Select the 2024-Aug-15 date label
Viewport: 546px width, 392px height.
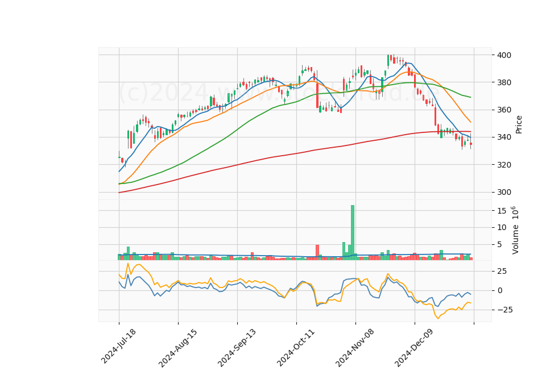point(177,348)
